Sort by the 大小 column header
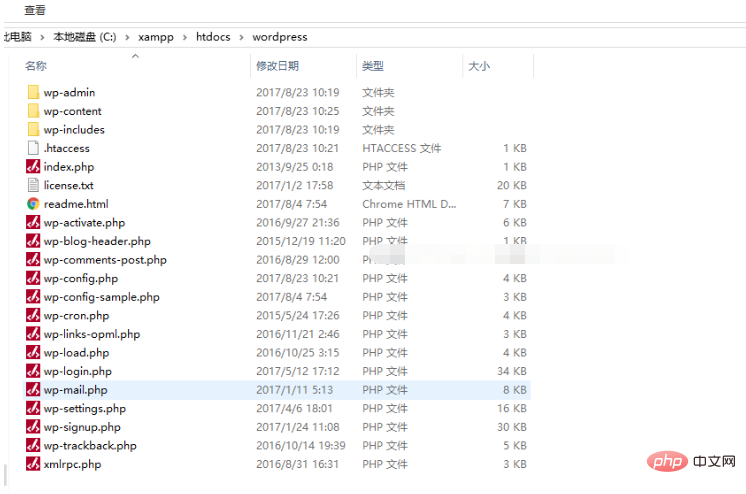The width and height of the screenshot is (746, 494). pyautogui.click(x=479, y=66)
